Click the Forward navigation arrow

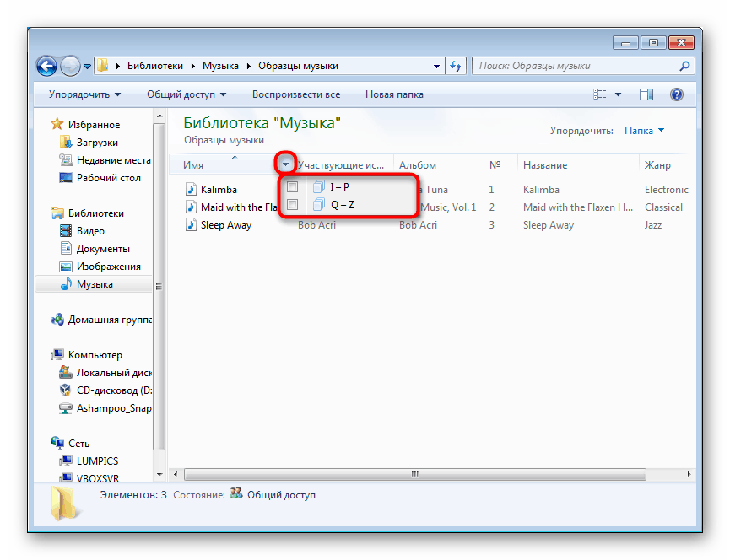pos(70,66)
